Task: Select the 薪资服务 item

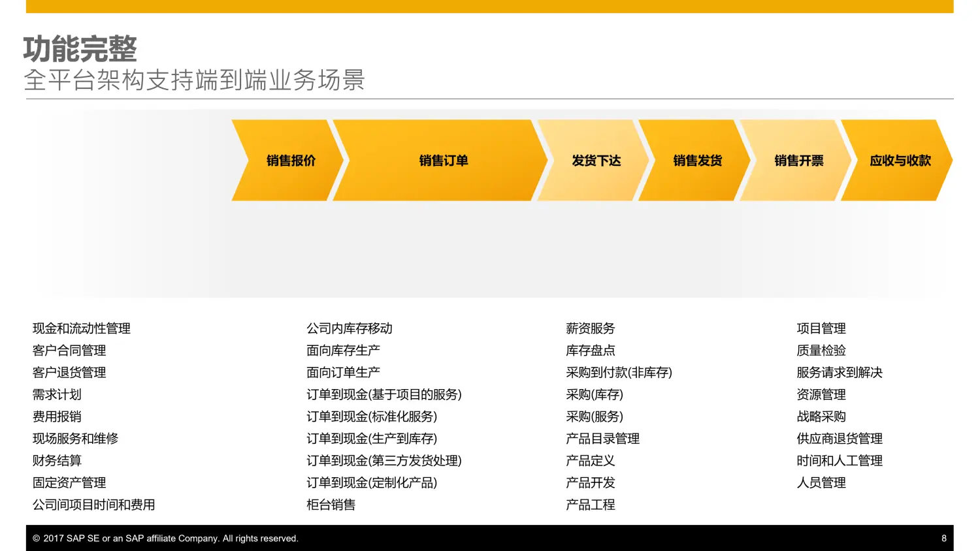Action: click(591, 328)
